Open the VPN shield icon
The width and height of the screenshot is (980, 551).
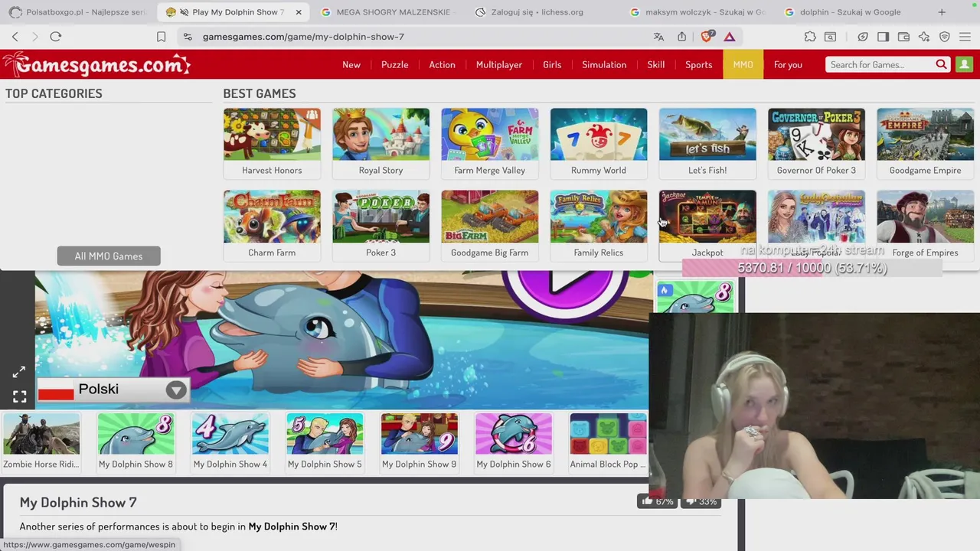pos(945,37)
